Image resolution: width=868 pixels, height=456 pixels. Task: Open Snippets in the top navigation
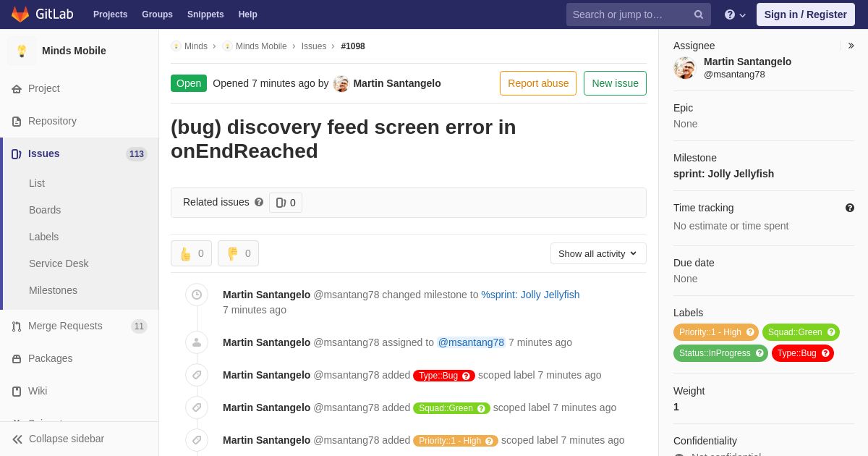pyautogui.click(x=205, y=14)
